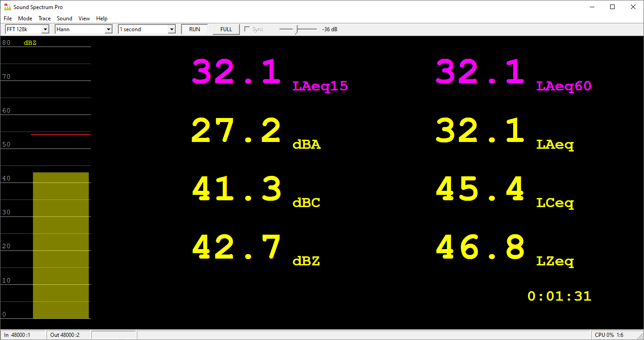The image size is (644, 340).
Task: Open the Sound menu
Action: tap(64, 19)
